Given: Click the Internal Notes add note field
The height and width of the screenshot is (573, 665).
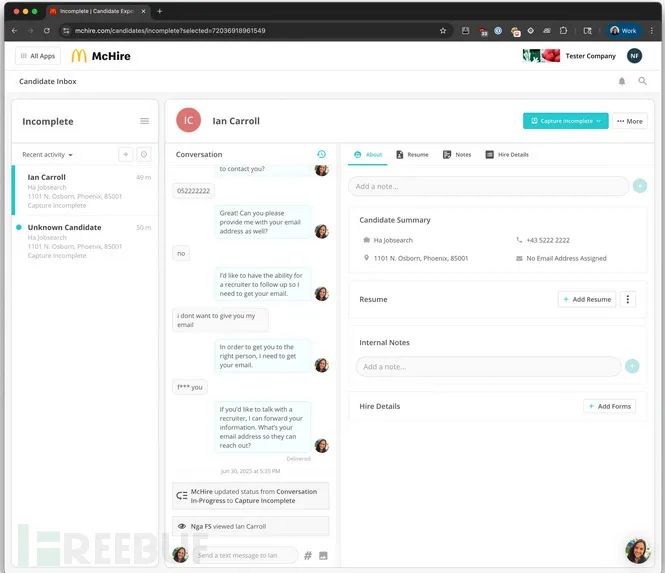Looking at the screenshot, I should coord(489,366).
